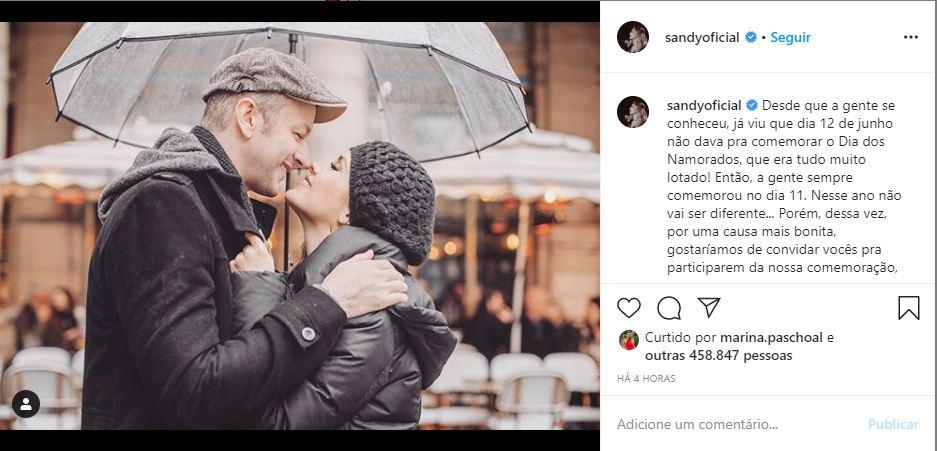Click the couple's photo under the umbrella
The height and width of the screenshot is (451, 937).
(x=300, y=226)
